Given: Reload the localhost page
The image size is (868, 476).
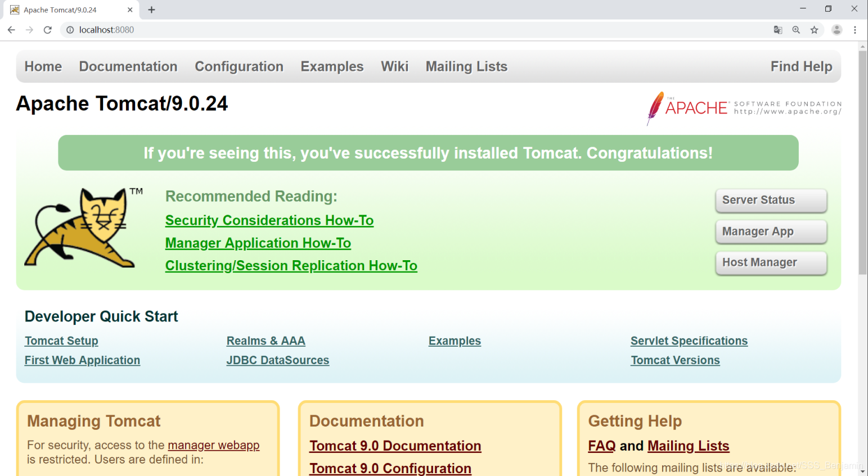Looking at the screenshot, I should pos(48,30).
